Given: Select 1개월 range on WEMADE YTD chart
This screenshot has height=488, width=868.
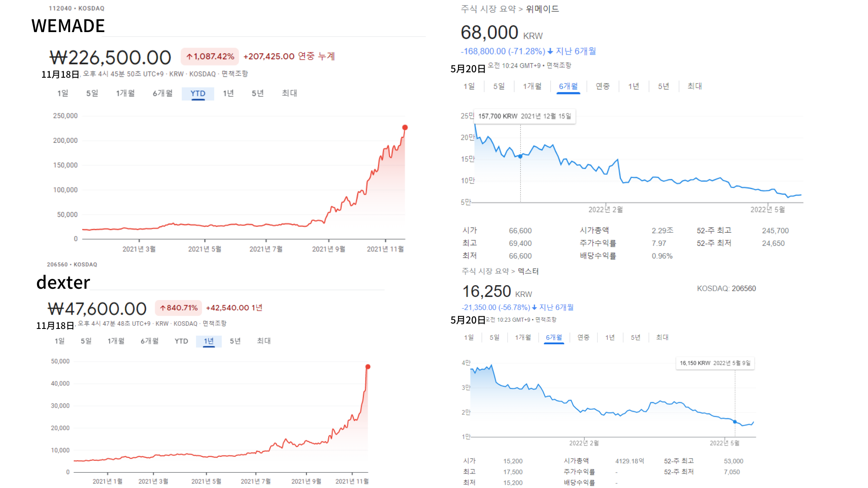Looking at the screenshot, I should pos(125,93).
